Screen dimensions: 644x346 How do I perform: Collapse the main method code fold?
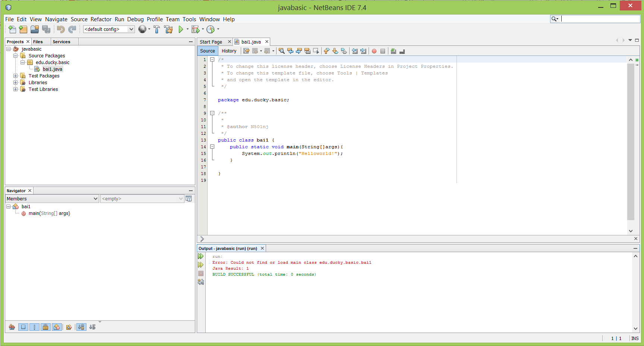pos(212,147)
